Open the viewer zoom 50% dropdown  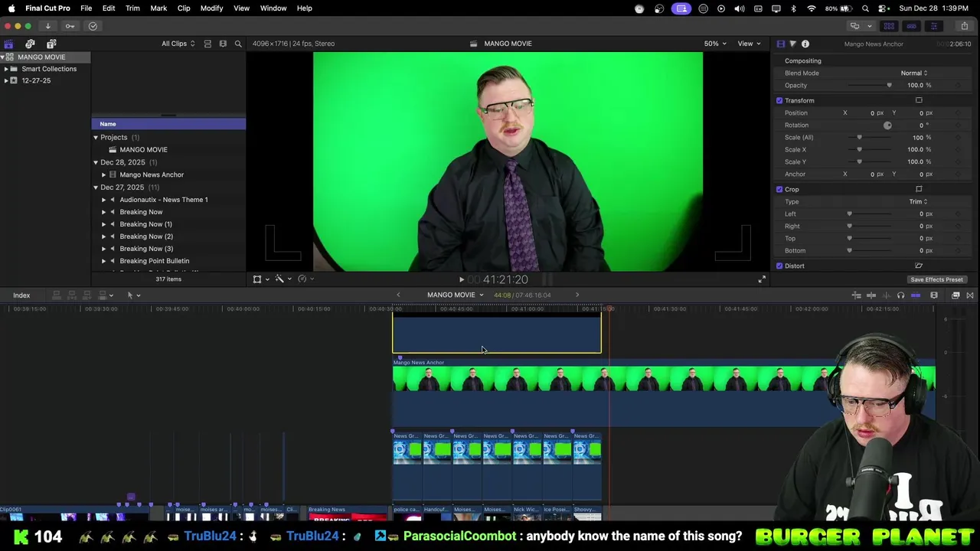714,44
